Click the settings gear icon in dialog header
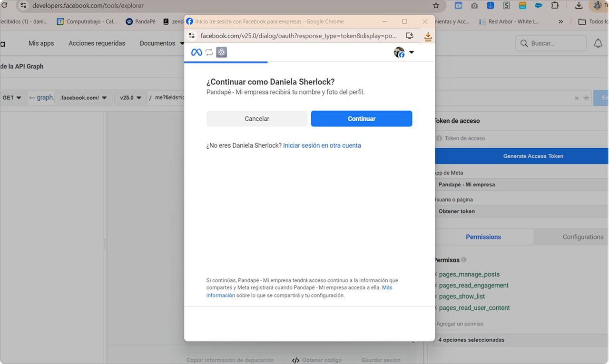 pos(221,52)
